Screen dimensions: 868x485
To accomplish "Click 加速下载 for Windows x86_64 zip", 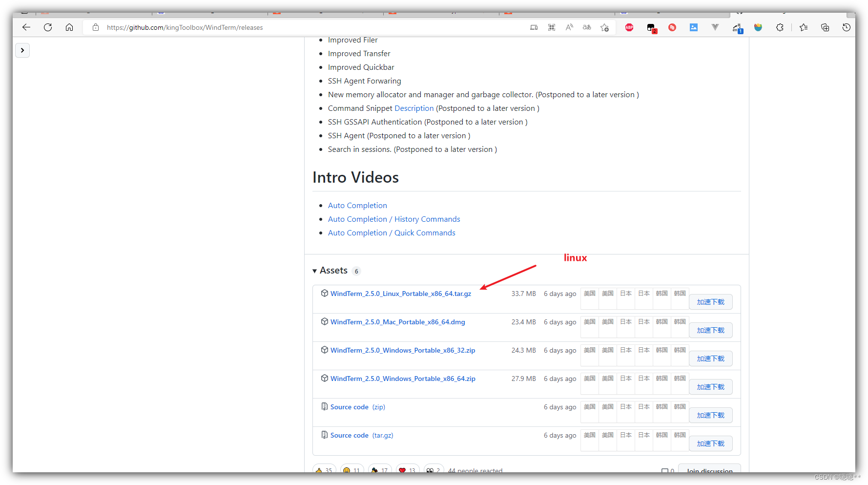I will [711, 387].
